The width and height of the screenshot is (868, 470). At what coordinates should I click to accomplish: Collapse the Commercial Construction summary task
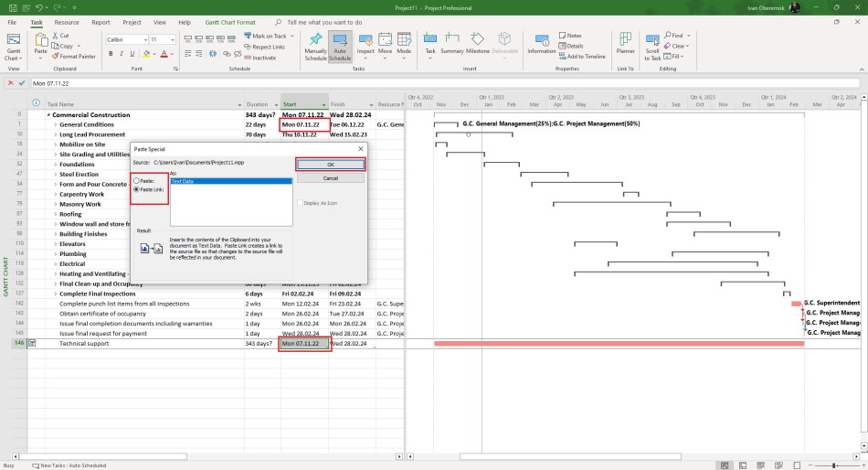48,114
